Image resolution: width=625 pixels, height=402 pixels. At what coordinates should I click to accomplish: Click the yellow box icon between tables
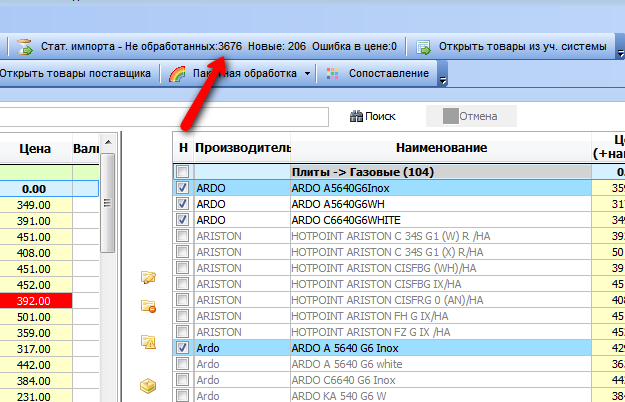[x=148, y=386]
